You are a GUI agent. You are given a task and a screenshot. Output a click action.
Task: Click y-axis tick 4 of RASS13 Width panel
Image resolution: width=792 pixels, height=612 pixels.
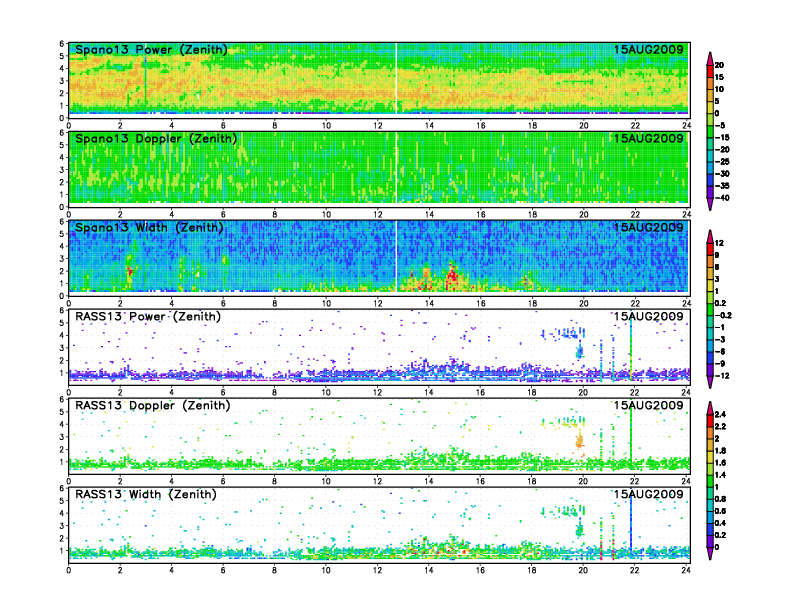click(62, 513)
